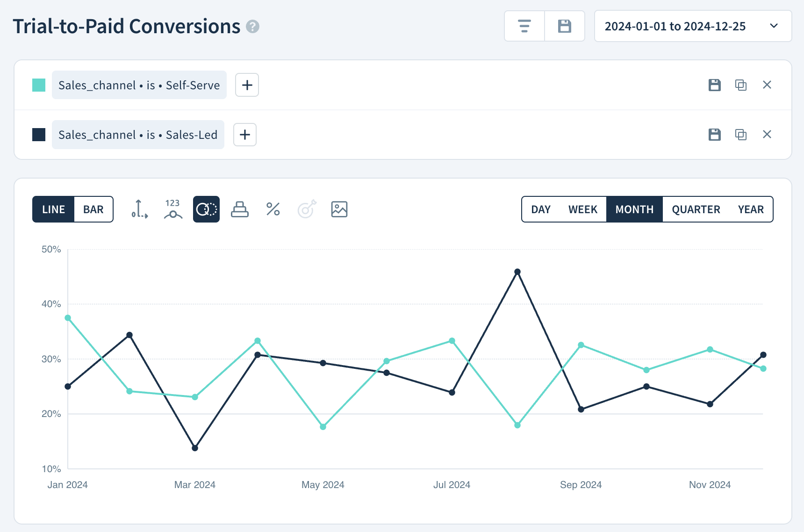Click the axis scale icon next to BAR
Viewport: 804px width, 532px height.
pos(139,209)
